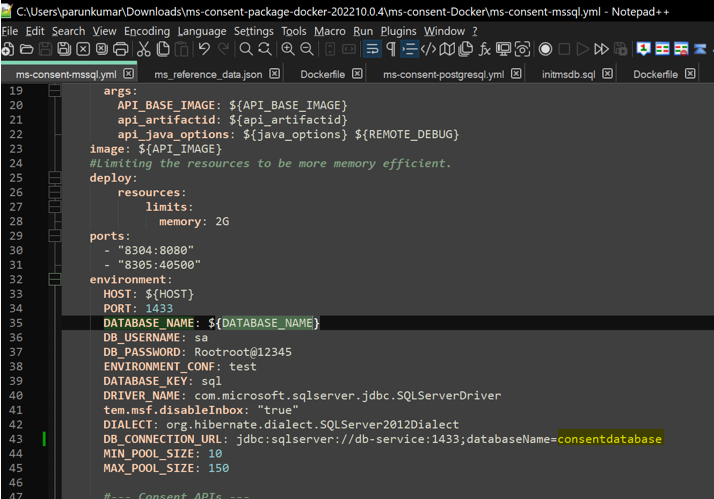Start macro recording with the record icon
The image size is (714, 499).
point(545,49)
